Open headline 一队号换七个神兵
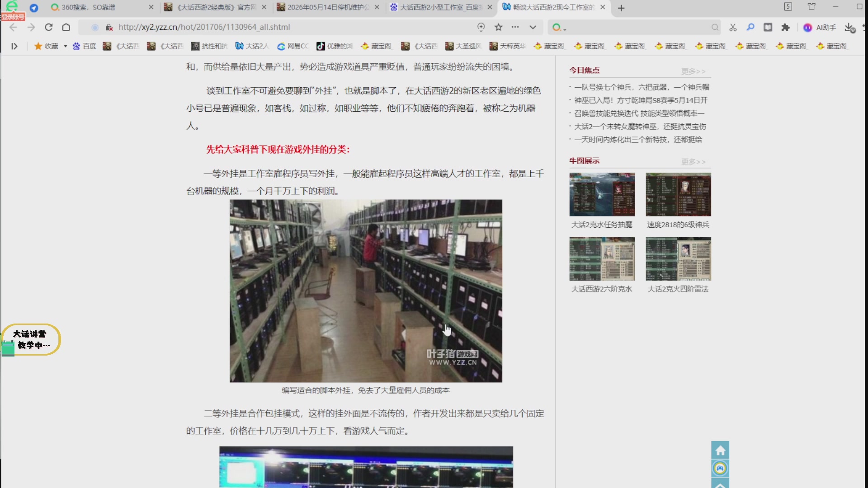Image resolution: width=868 pixels, height=488 pixels. [642, 87]
